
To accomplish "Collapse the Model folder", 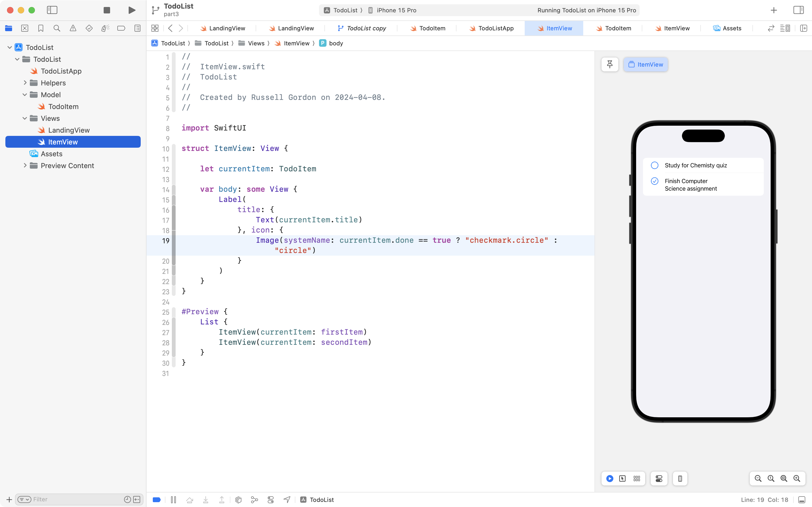I will (x=24, y=95).
